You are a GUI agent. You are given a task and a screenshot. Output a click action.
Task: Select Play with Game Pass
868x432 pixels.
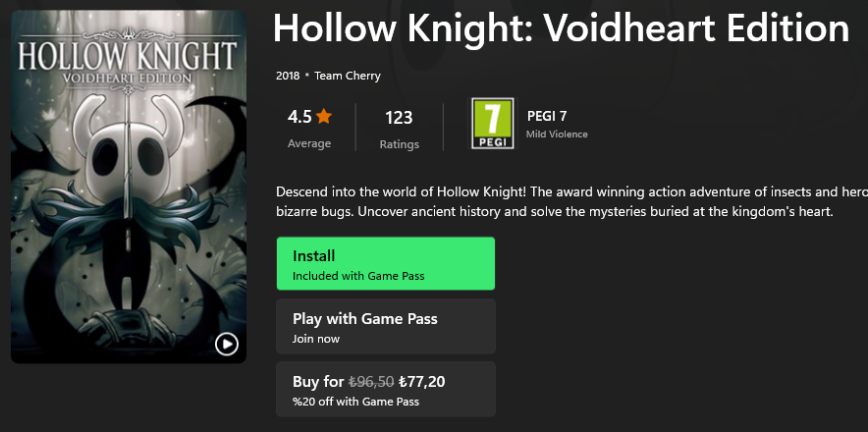(385, 327)
